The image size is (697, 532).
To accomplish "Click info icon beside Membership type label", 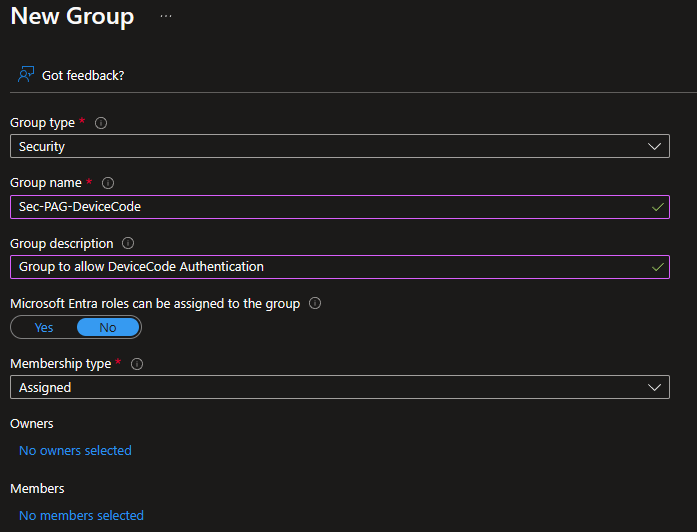I will pyautogui.click(x=137, y=364).
